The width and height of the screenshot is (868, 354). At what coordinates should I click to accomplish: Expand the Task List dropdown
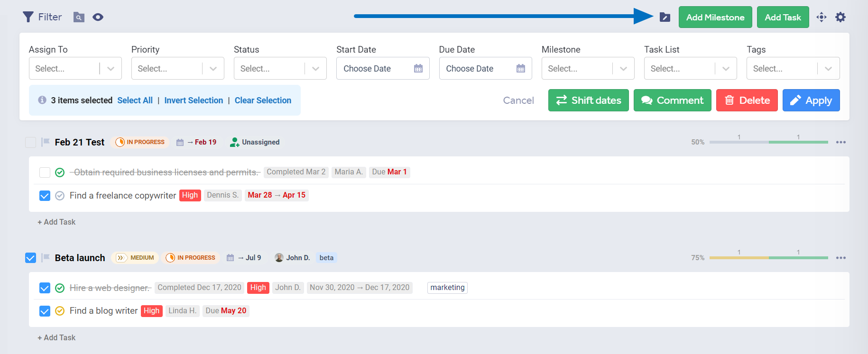[690, 69]
